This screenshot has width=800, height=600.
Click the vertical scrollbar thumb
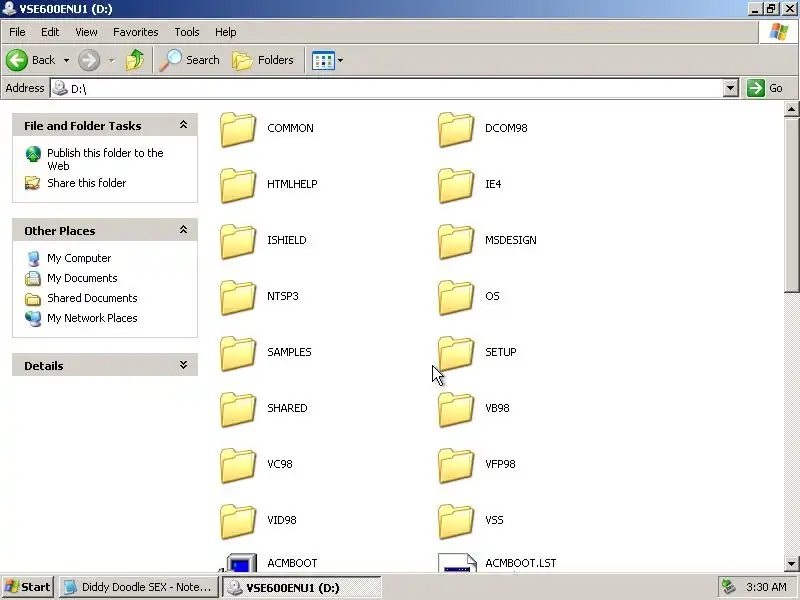click(791, 205)
